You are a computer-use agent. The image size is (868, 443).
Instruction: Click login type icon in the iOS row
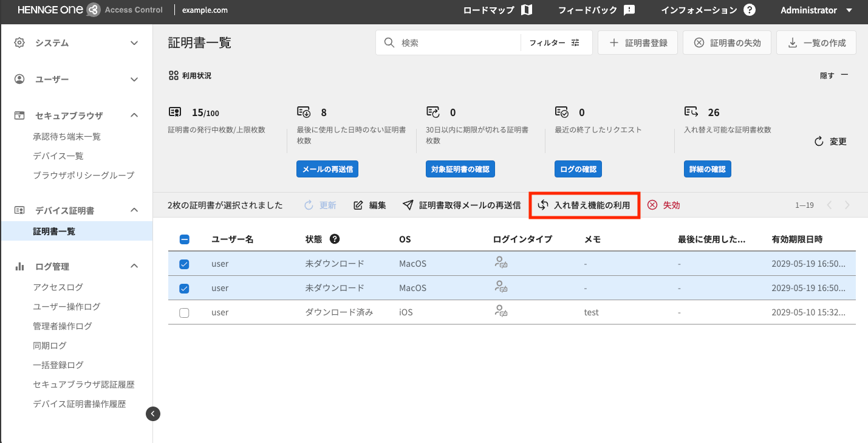(501, 312)
